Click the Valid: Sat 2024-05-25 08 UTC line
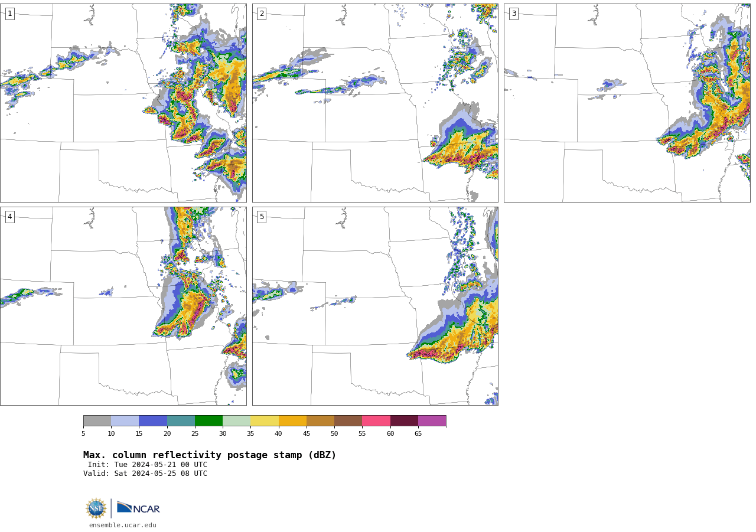The image size is (756, 532). tap(145, 474)
